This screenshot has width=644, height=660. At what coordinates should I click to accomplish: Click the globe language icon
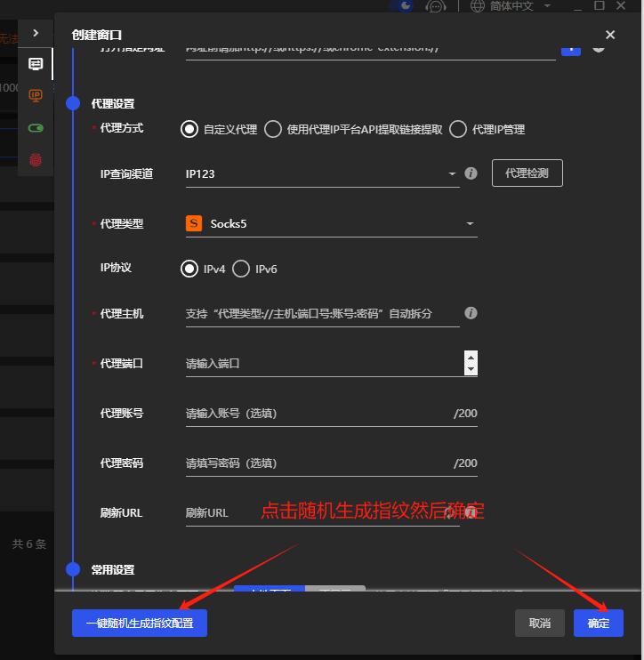coord(477,6)
